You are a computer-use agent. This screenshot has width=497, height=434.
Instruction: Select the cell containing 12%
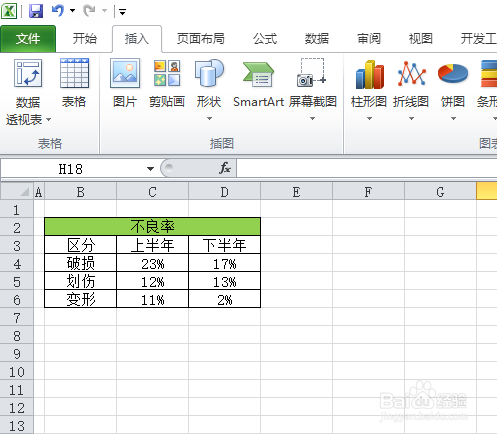pos(152,281)
